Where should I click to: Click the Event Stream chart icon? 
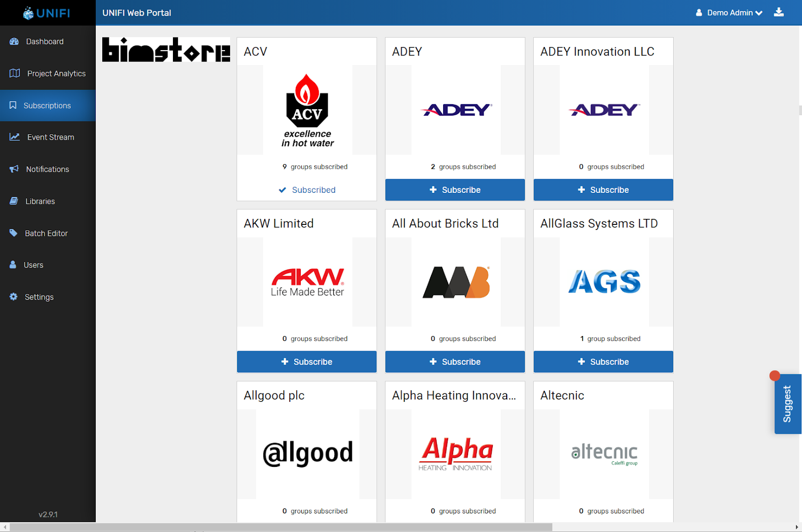coord(15,137)
